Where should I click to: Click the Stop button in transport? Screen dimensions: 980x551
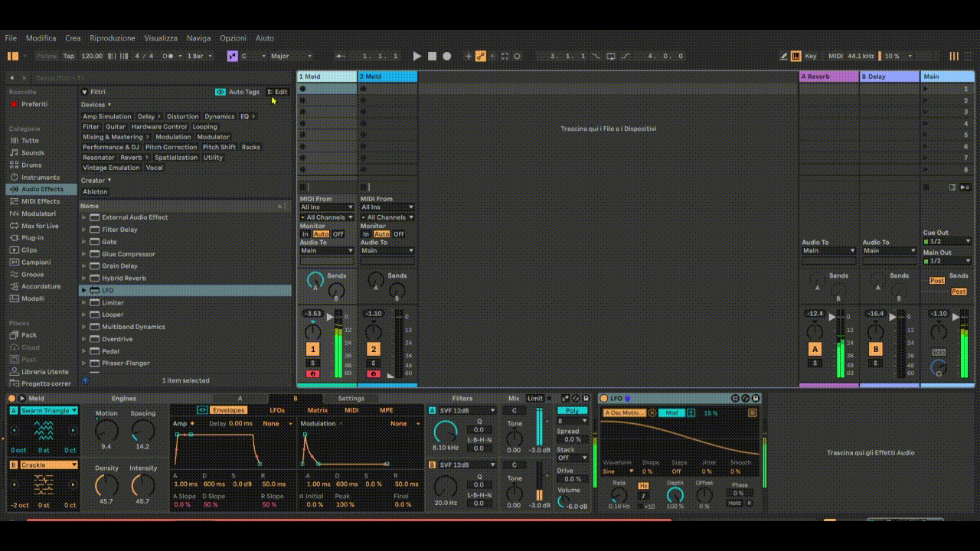(432, 56)
